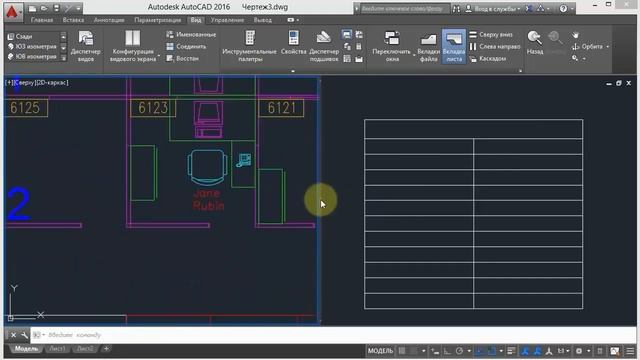Toggle ortho mode status icon
Image resolution: width=640 pixels, height=360 pixels.
(447, 351)
